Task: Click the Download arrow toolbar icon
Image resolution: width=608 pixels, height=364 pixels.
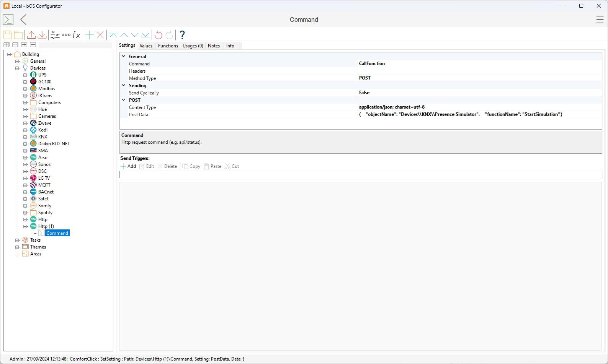Action: tap(42, 35)
